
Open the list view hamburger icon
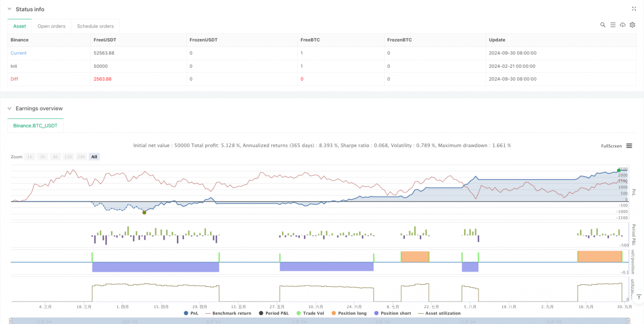point(613,25)
